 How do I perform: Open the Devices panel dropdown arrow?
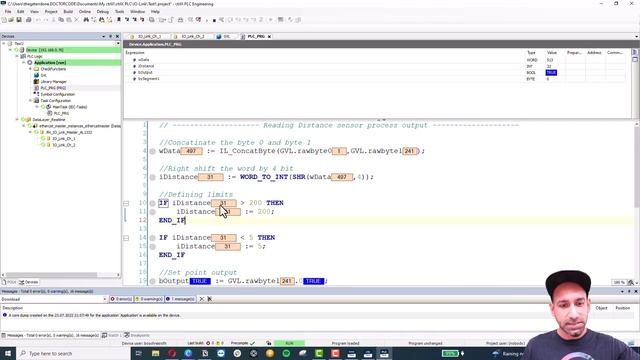pyautogui.click(x=103, y=36)
